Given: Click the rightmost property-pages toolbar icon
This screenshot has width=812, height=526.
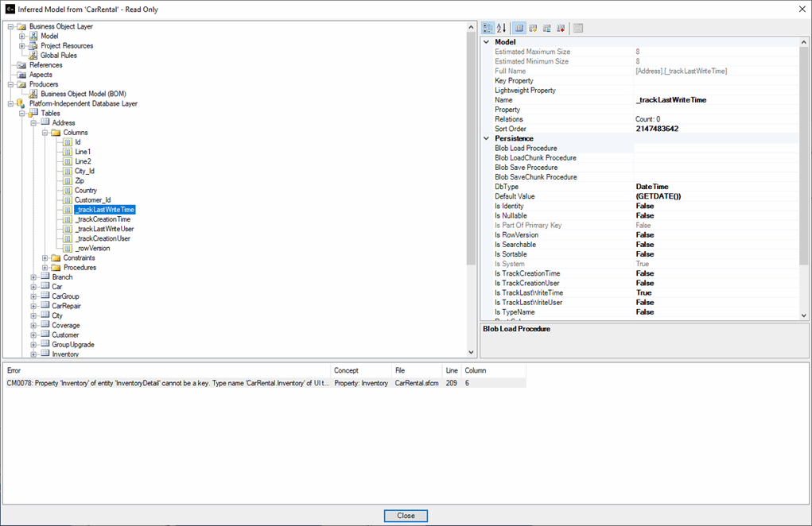Looking at the screenshot, I should pos(577,27).
